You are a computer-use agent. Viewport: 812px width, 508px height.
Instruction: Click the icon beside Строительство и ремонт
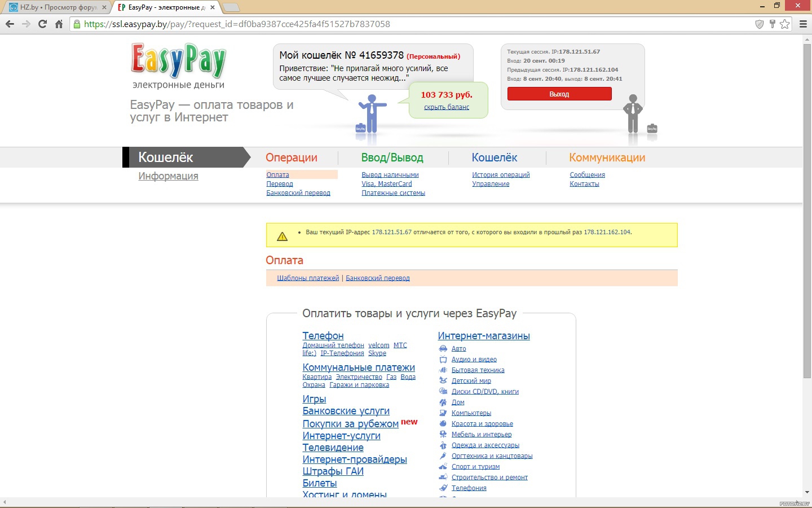point(443,478)
